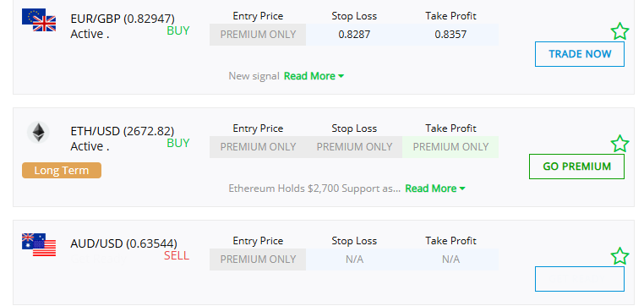Star the AUD/USD signal
The width and height of the screenshot is (644, 306).
(619, 256)
